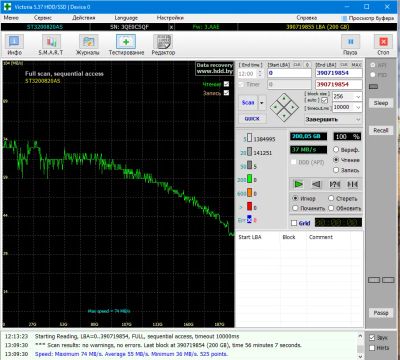Select the Чтение radio button
Screen dimensions: 400x360
tap(336, 160)
